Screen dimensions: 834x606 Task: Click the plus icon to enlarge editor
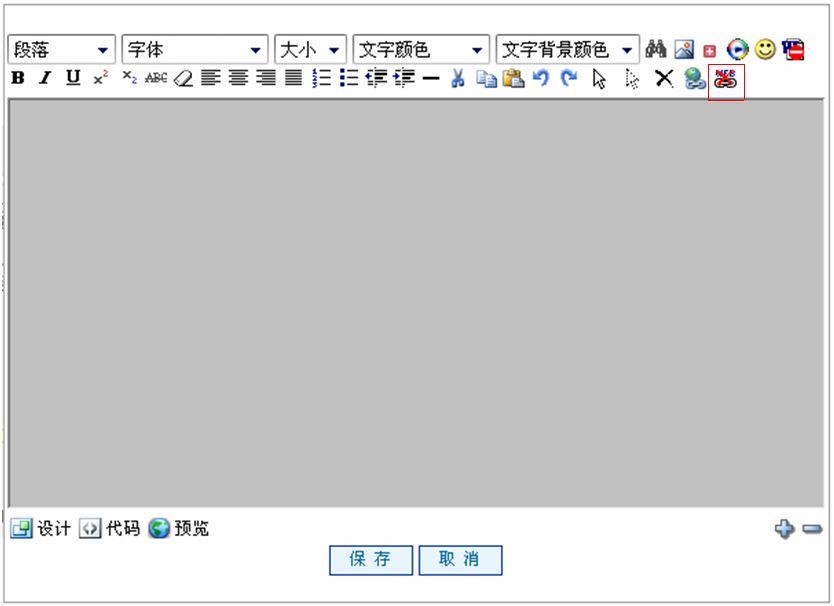click(785, 529)
